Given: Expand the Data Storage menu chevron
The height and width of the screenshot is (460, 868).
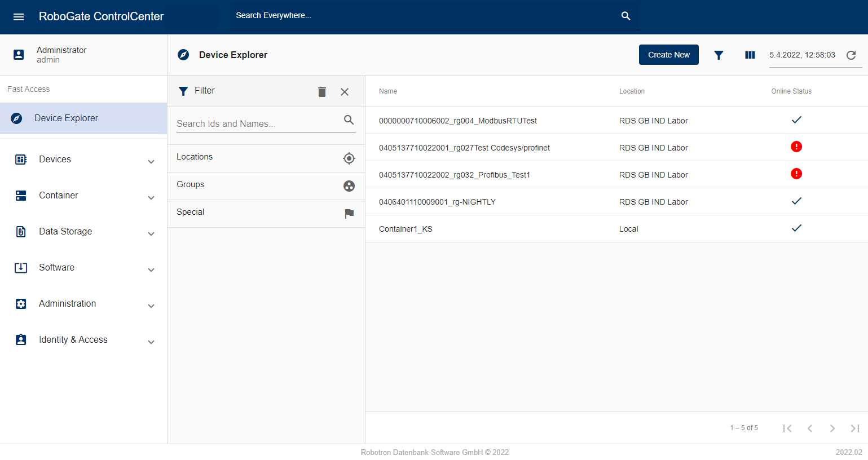Looking at the screenshot, I should coord(151,234).
